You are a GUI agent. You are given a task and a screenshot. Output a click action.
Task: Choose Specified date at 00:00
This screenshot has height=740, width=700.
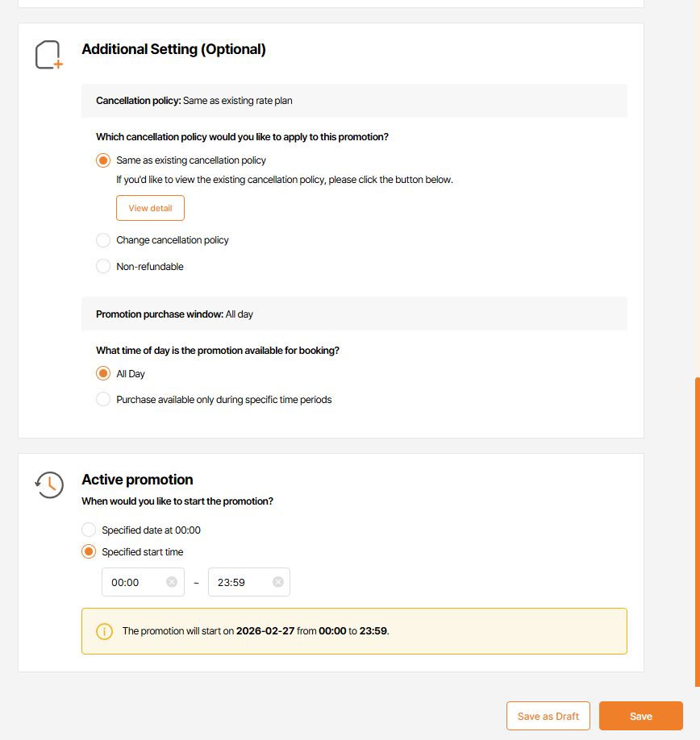click(89, 530)
